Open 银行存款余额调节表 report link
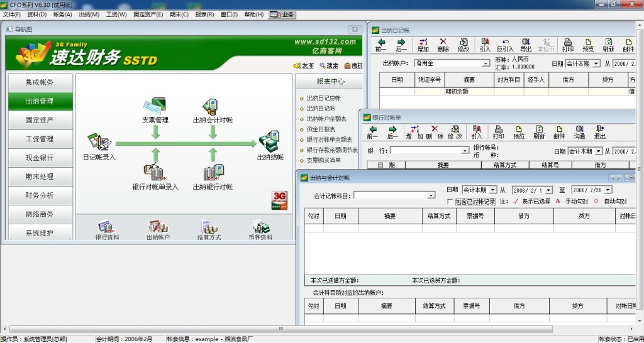The height and width of the screenshot is (343, 644). pyautogui.click(x=332, y=150)
